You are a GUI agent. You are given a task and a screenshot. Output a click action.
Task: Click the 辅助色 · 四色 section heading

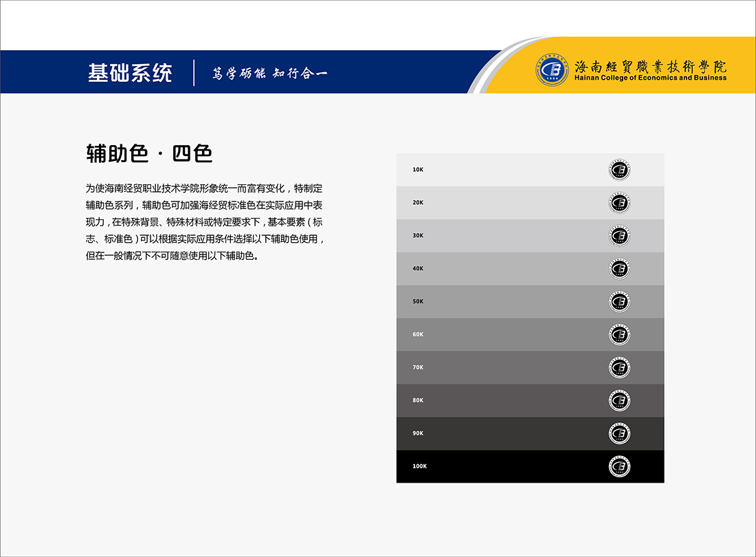click(x=149, y=153)
